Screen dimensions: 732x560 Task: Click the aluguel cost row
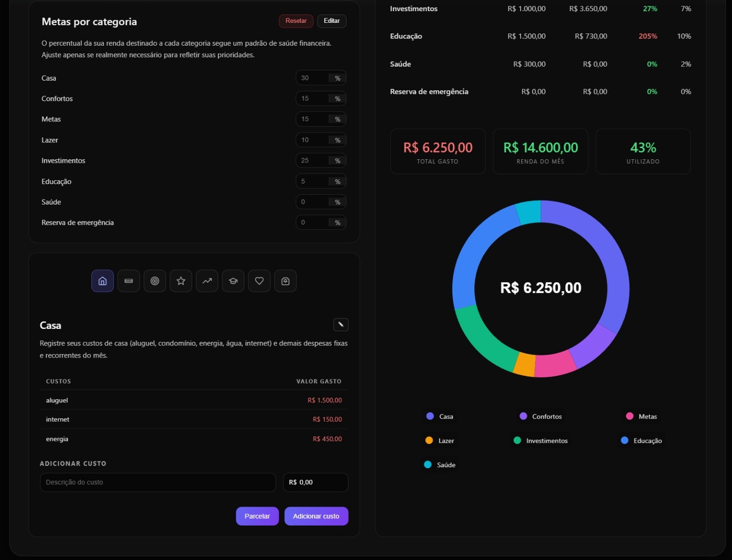point(194,400)
